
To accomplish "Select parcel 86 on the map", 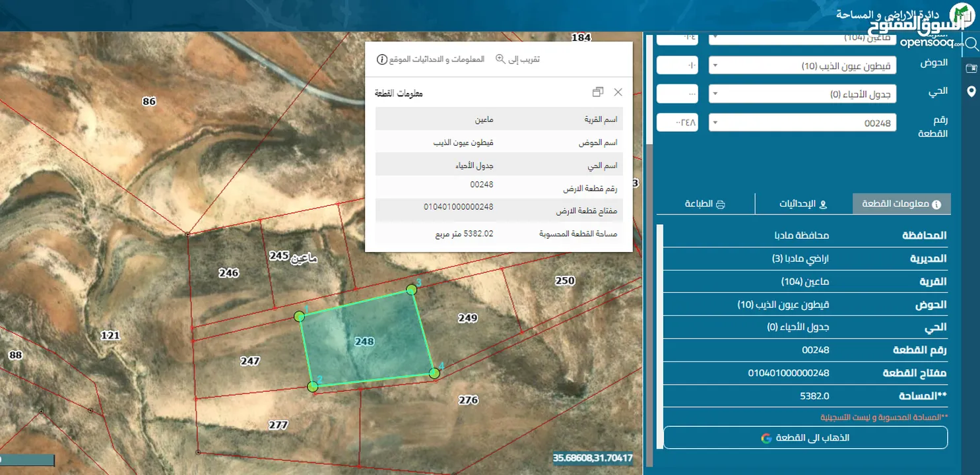I will click(149, 101).
